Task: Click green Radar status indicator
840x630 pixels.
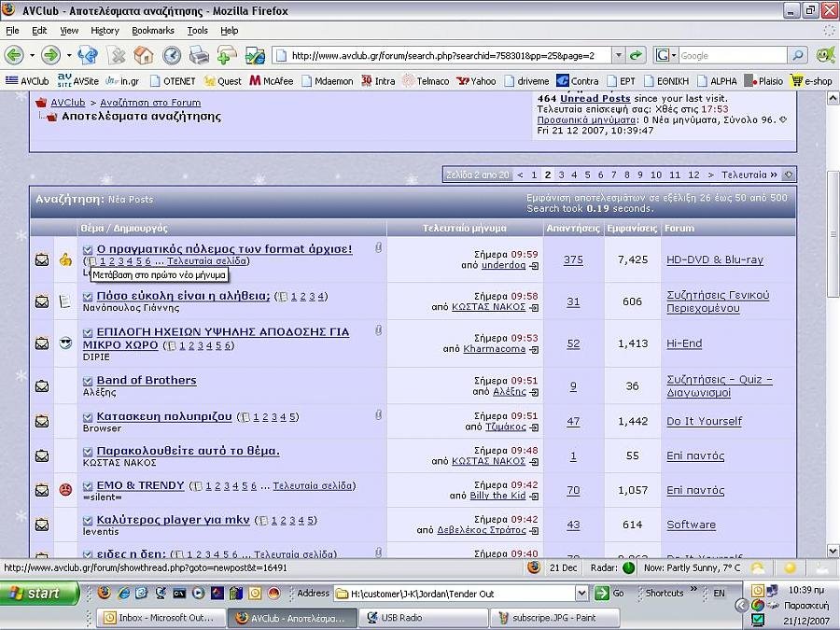Action: coord(629,567)
